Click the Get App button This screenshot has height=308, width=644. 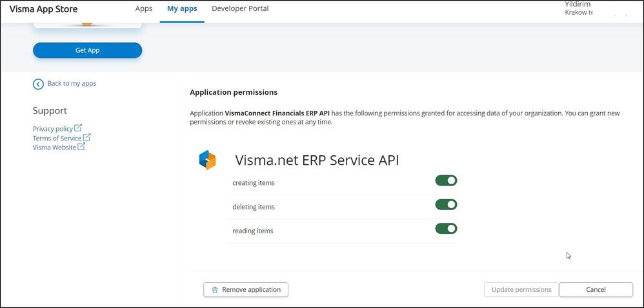coord(88,50)
